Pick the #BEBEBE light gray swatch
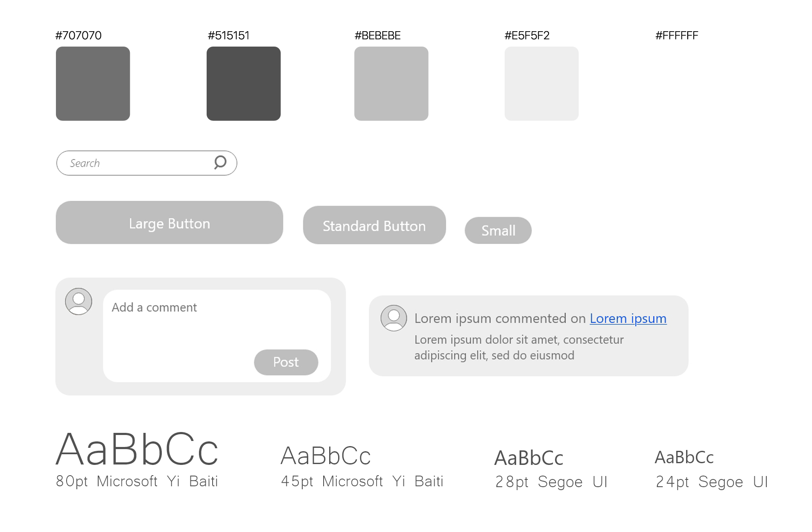This screenshot has width=812, height=532. coord(391,84)
